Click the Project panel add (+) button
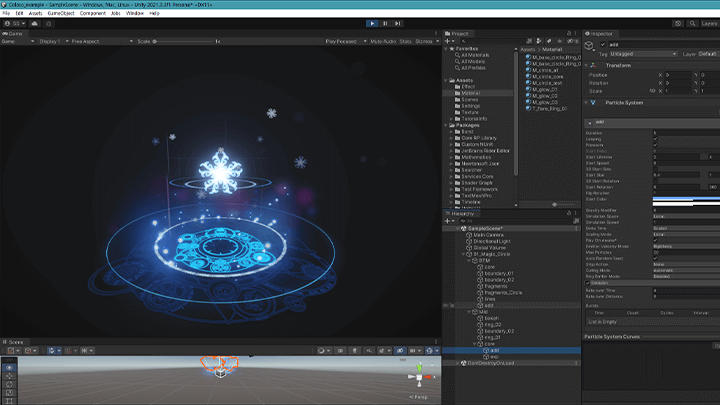The height and width of the screenshot is (405, 720). coord(449,41)
